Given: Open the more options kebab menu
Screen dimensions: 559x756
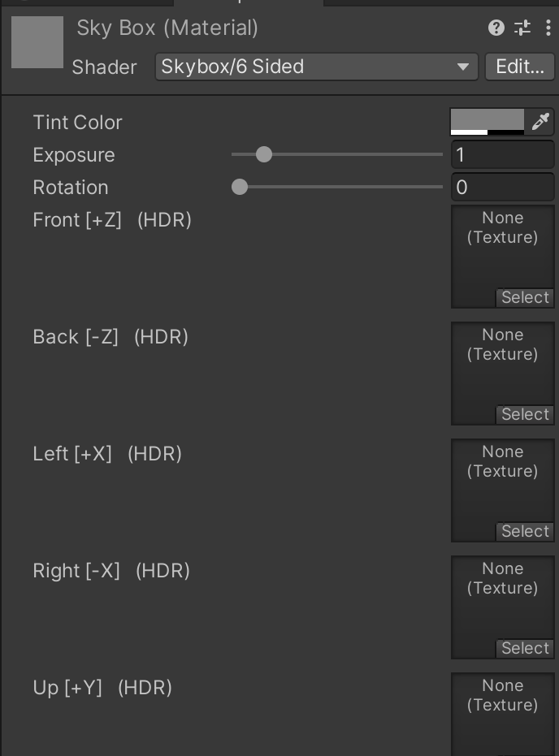Looking at the screenshot, I should coord(548,28).
